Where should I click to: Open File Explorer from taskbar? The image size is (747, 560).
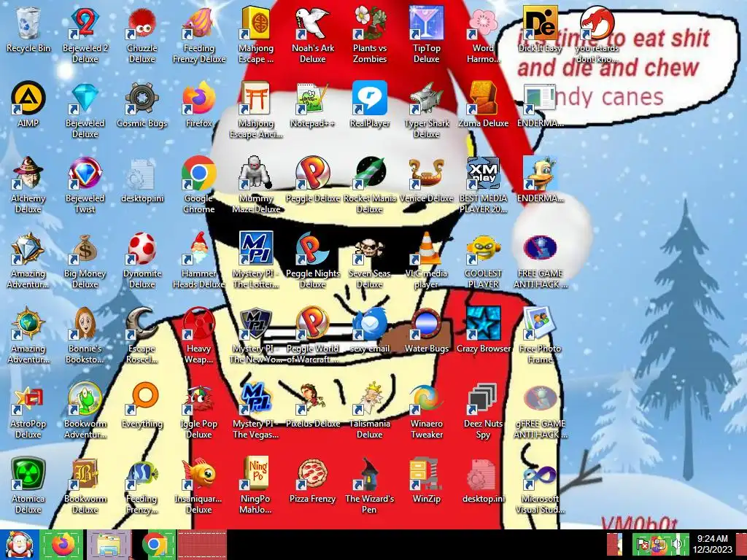tap(109, 545)
